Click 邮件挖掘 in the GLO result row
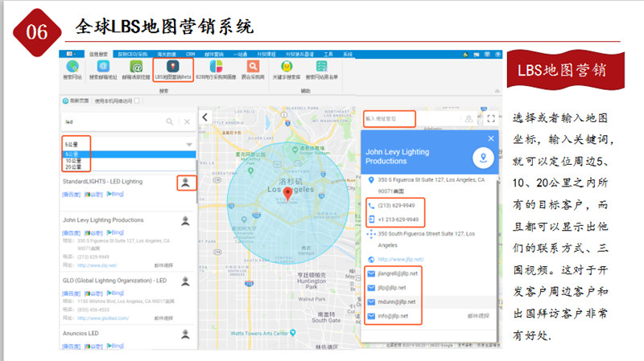This screenshot has height=361, width=644. (x=163, y=318)
